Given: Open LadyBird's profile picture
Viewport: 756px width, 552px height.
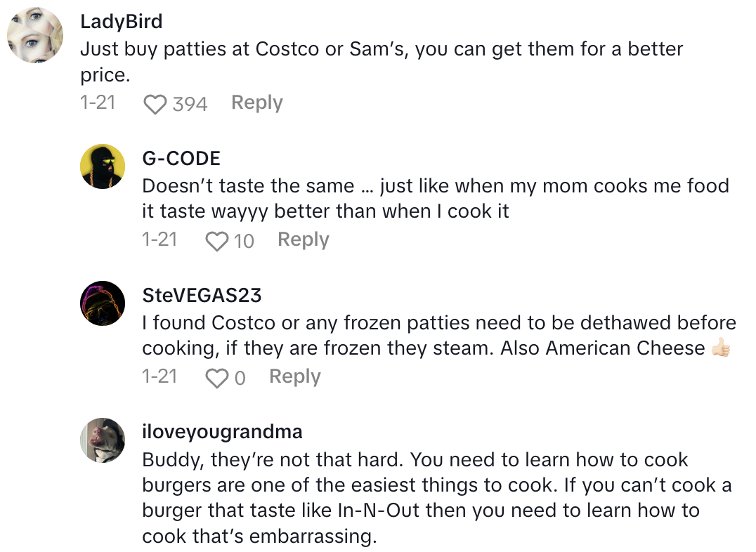Looking at the screenshot, I should coord(36,36).
